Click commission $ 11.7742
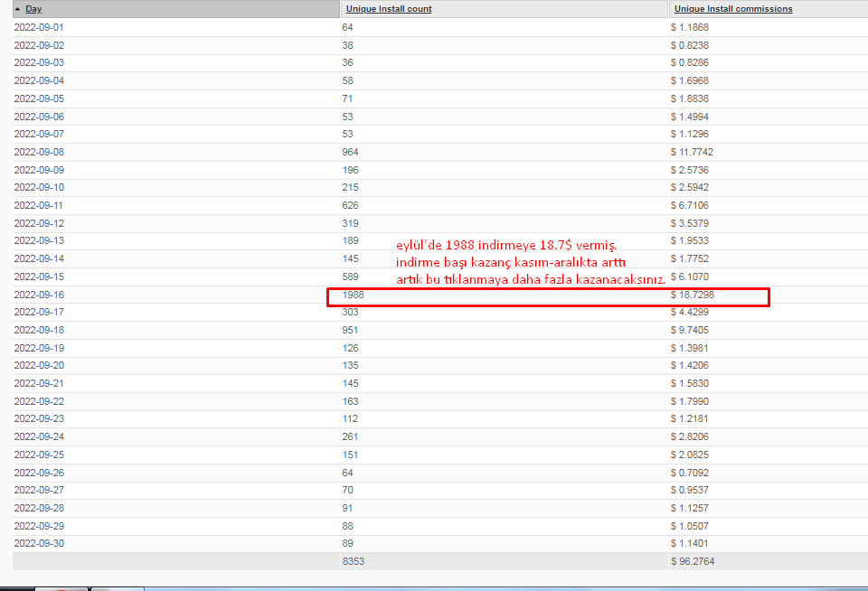The image size is (868, 591). click(692, 152)
